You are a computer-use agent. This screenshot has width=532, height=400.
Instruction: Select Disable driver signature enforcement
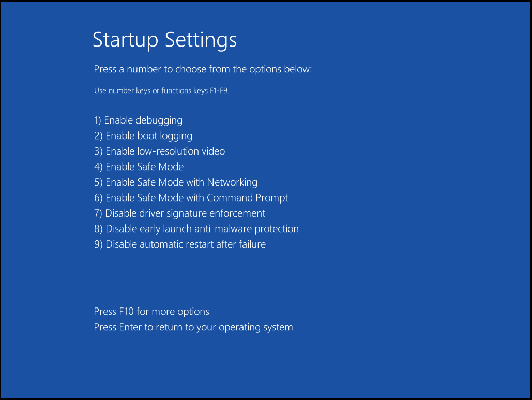tap(179, 213)
